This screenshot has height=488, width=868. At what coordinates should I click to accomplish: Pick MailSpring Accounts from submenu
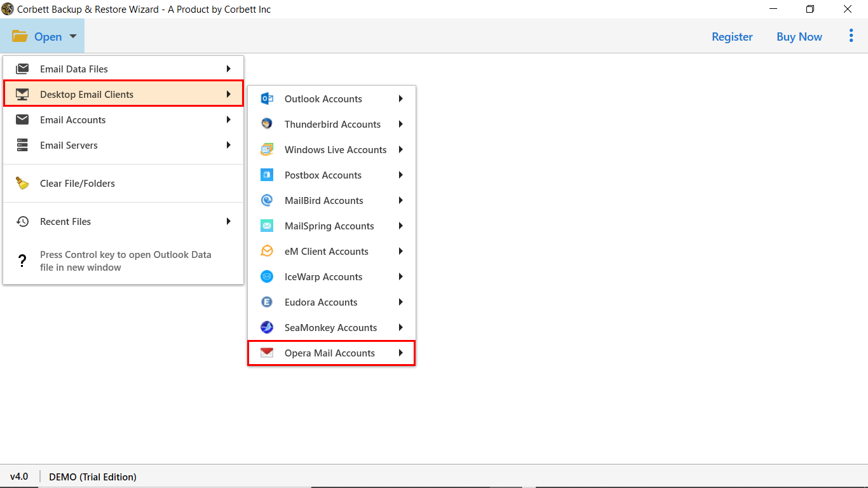(x=331, y=226)
